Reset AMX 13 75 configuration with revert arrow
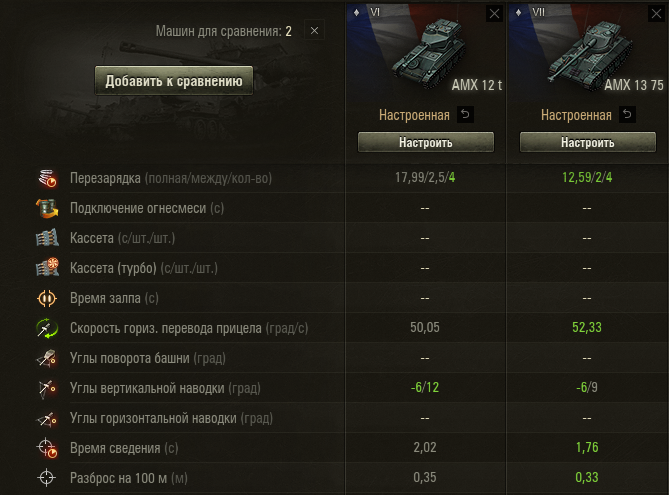The image size is (669, 495). (x=627, y=114)
